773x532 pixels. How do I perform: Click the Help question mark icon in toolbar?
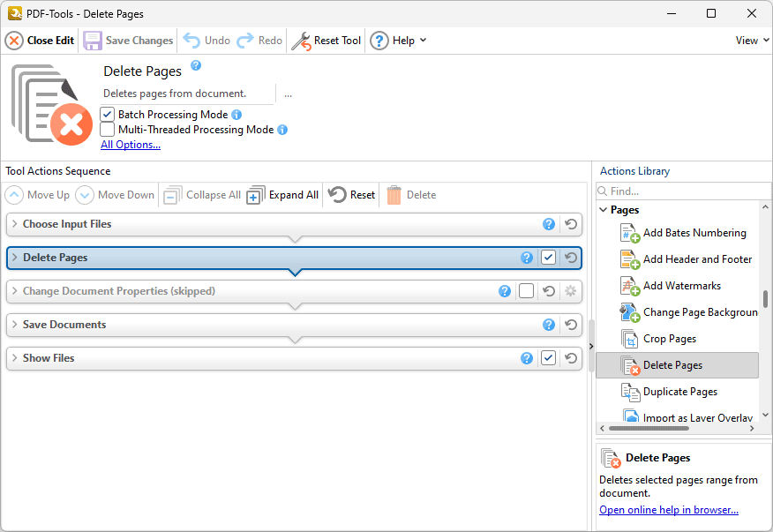tap(379, 41)
